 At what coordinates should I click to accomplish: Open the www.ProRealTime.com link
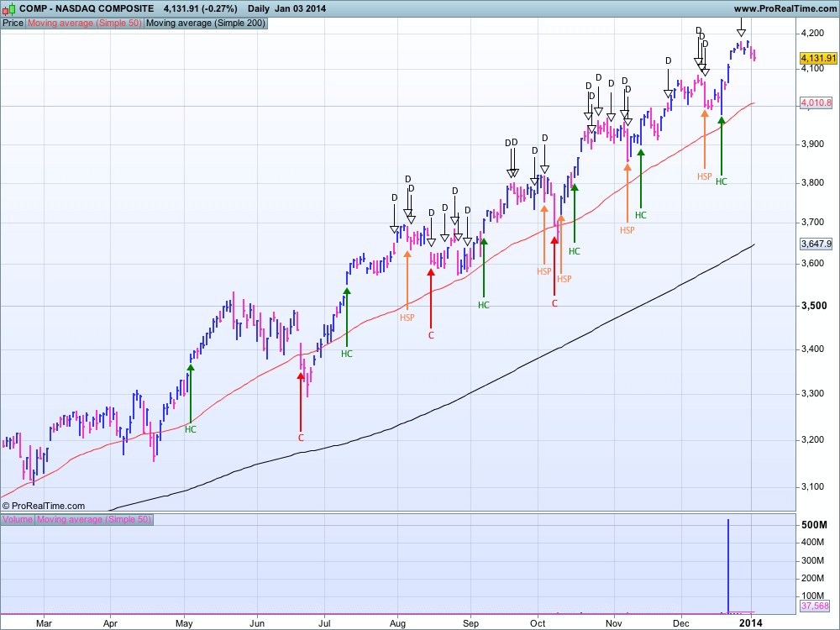[784, 8]
